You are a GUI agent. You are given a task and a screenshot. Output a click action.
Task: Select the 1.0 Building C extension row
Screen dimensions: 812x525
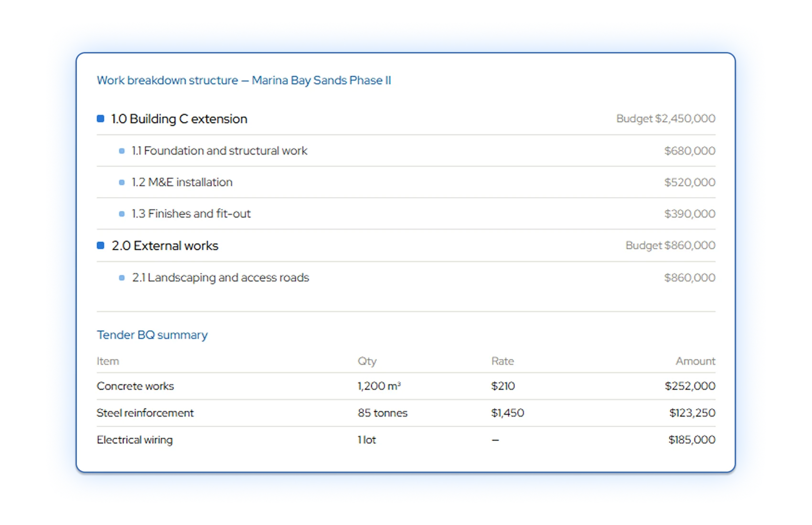406,119
